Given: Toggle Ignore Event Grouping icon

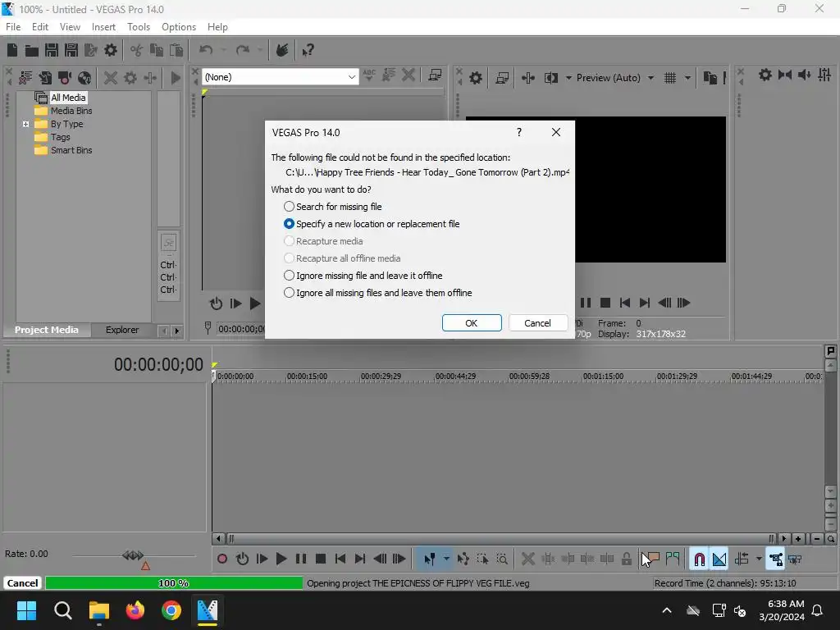Looking at the screenshot, I should coord(795,559).
